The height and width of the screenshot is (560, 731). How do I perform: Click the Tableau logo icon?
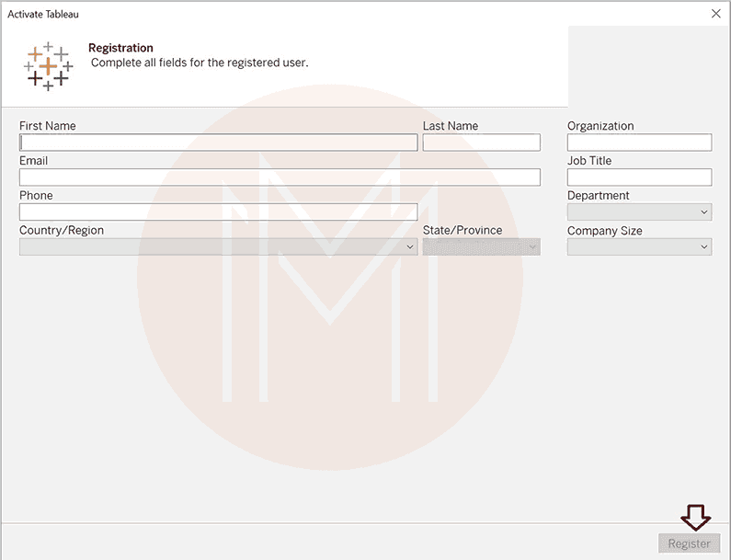click(48, 66)
